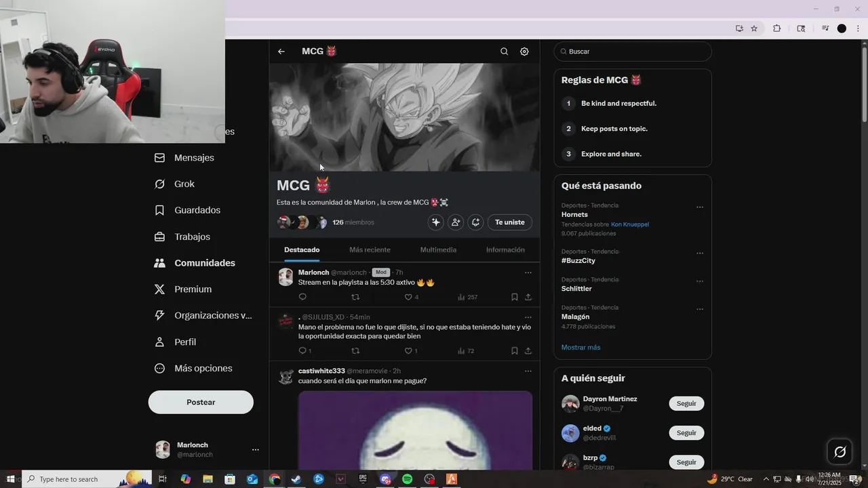The width and height of the screenshot is (868, 488).
Task: Open Chrome media controls icon
Action: [825, 28]
